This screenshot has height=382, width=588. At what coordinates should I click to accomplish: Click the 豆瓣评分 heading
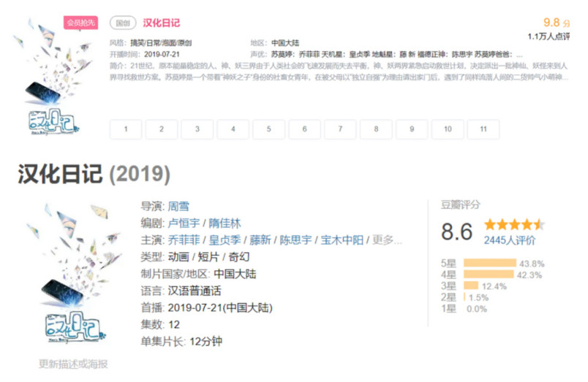[460, 205]
